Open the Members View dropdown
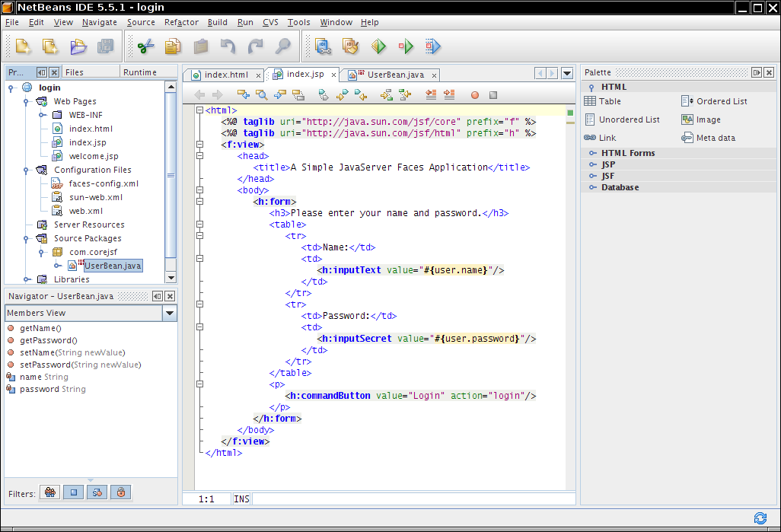 pos(169,314)
